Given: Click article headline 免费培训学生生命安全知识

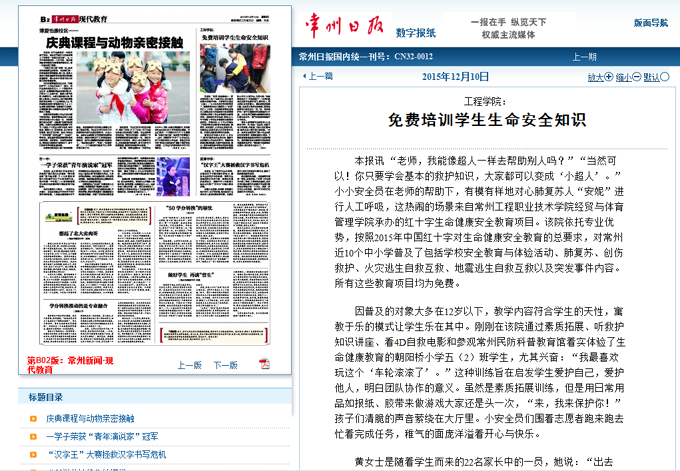Looking at the screenshot, I should pyautogui.click(x=487, y=120).
